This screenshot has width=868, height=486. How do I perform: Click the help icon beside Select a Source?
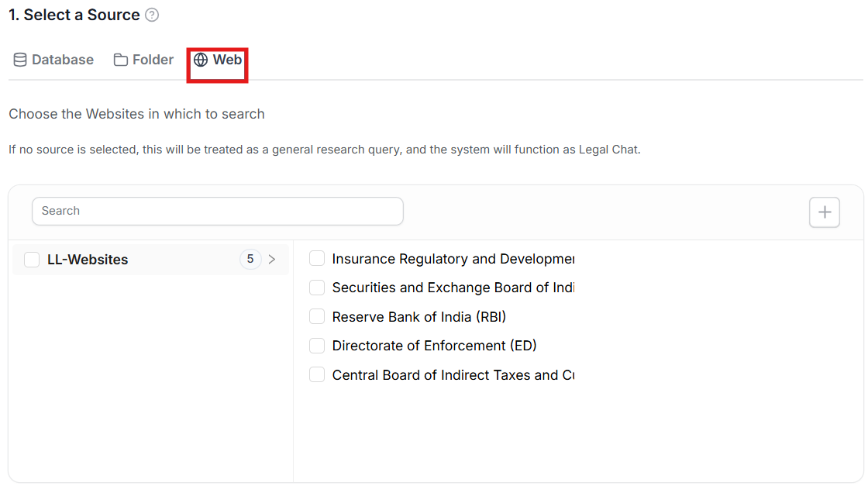coord(152,15)
